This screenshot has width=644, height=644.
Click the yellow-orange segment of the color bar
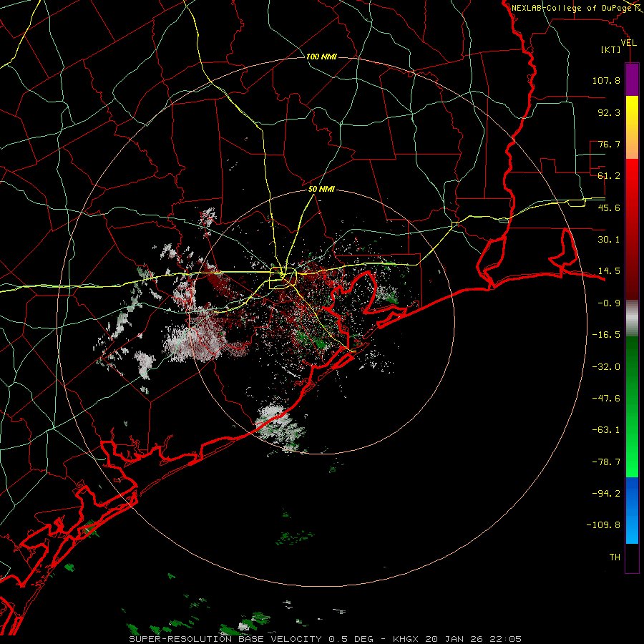pyautogui.click(x=632, y=127)
